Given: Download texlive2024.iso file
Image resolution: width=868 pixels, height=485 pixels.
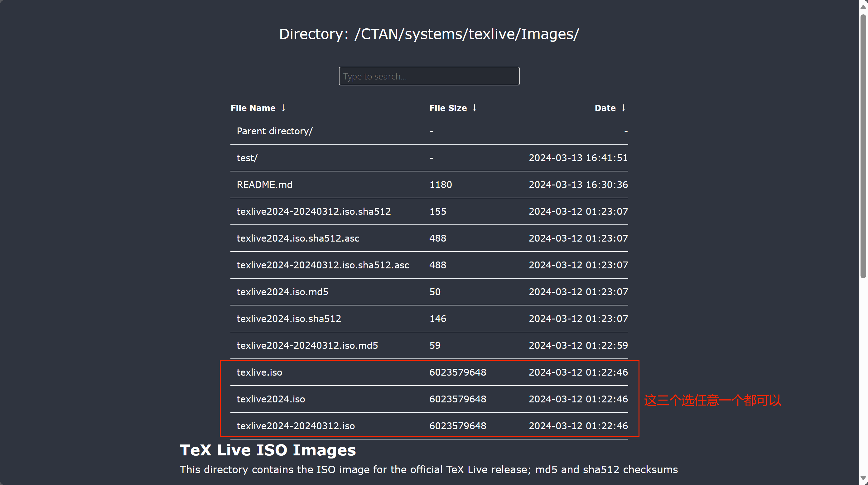Looking at the screenshot, I should 271,399.
